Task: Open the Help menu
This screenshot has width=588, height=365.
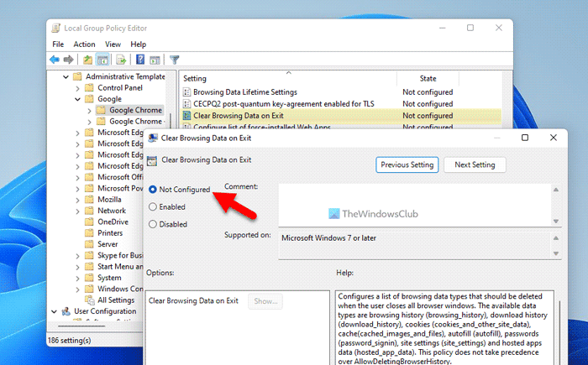Action: pos(138,44)
